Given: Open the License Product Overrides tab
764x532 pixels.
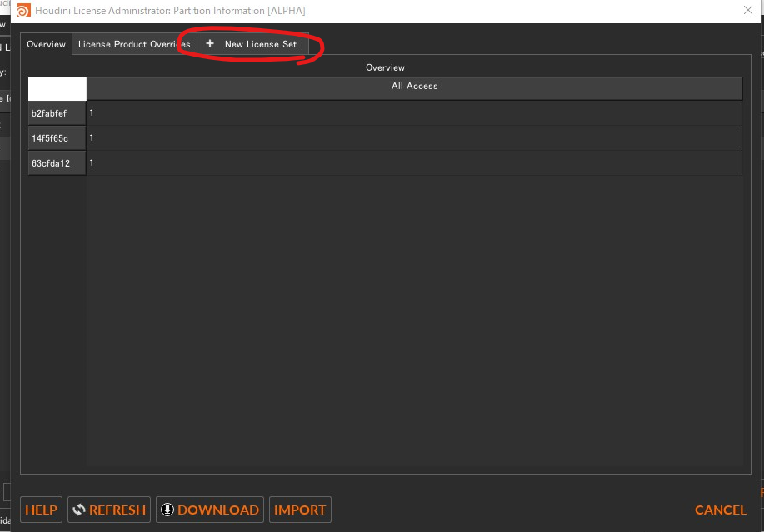Looking at the screenshot, I should [134, 44].
